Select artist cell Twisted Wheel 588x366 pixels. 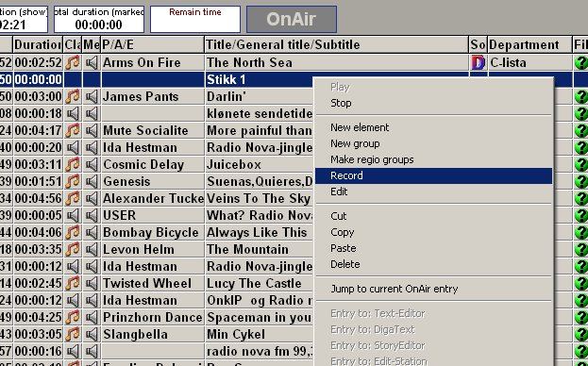[153, 283]
